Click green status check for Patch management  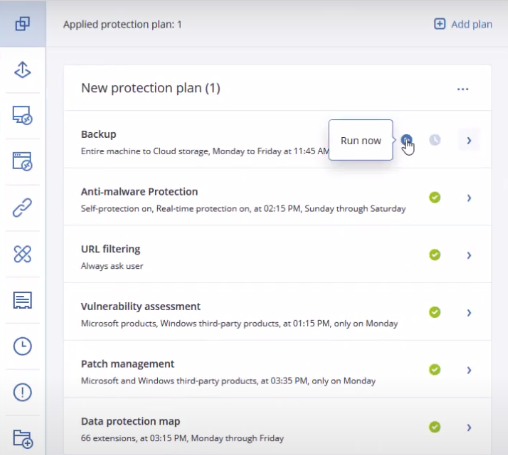point(435,369)
